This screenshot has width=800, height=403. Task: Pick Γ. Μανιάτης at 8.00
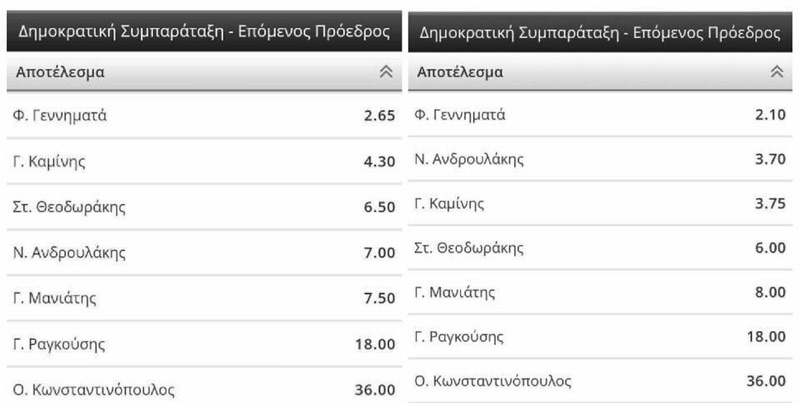pos(769,292)
